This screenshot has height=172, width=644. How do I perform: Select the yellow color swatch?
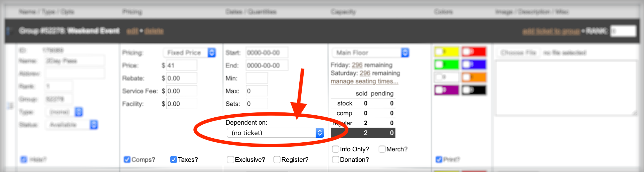(447, 52)
